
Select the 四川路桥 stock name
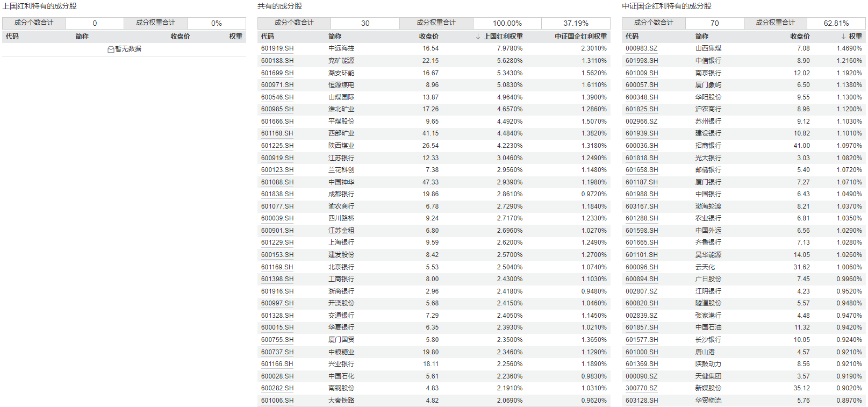coord(341,218)
